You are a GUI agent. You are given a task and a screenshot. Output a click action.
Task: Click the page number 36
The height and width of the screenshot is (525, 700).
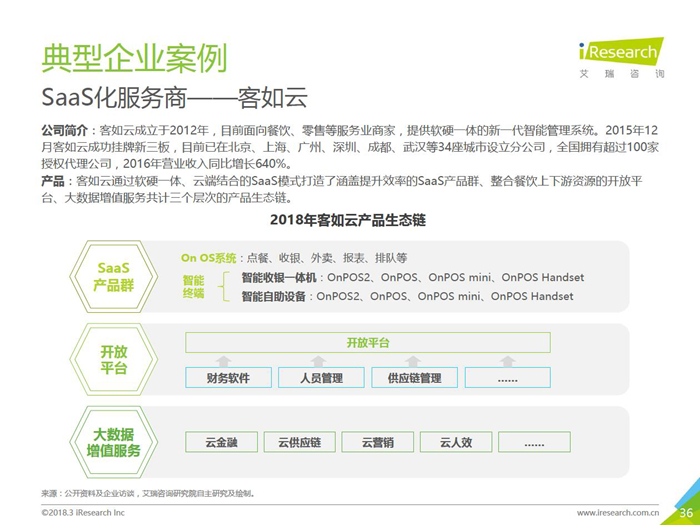click(686, 513)
